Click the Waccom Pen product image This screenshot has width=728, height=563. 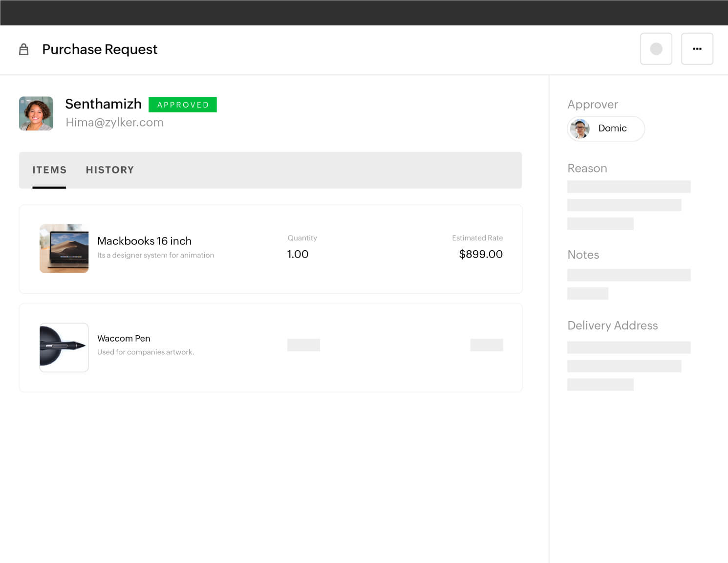(x=64, y=347)
